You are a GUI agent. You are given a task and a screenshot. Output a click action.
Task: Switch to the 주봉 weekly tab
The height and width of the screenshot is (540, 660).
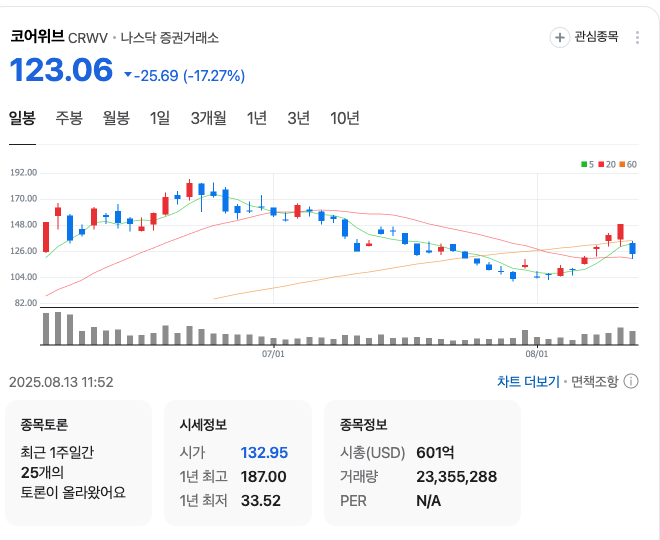[69, 118]
